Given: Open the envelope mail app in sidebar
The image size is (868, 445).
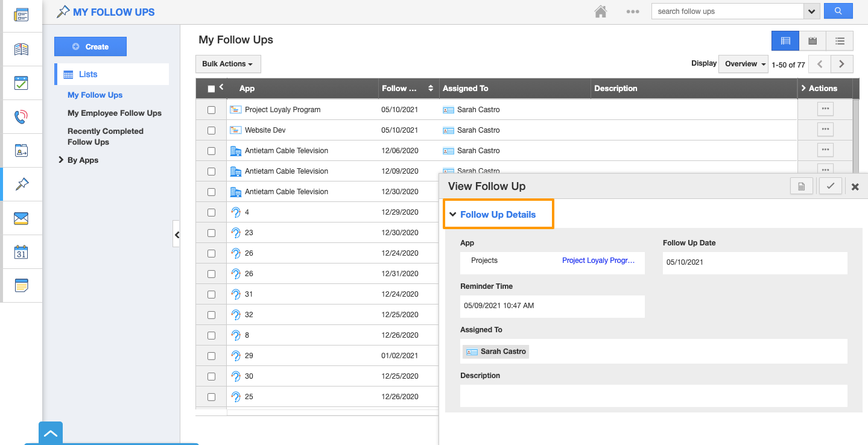Looking at the screenshot, I should 21,218.
